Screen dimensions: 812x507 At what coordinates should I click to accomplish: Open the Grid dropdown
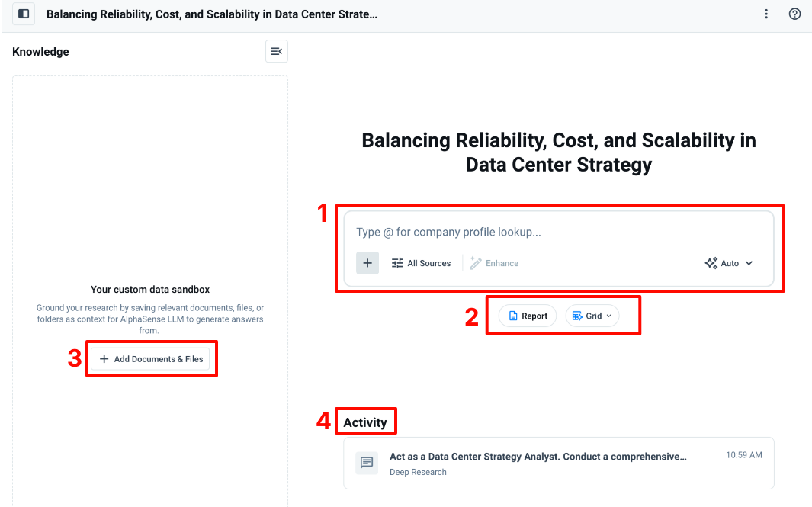click(x=592, y=316)
